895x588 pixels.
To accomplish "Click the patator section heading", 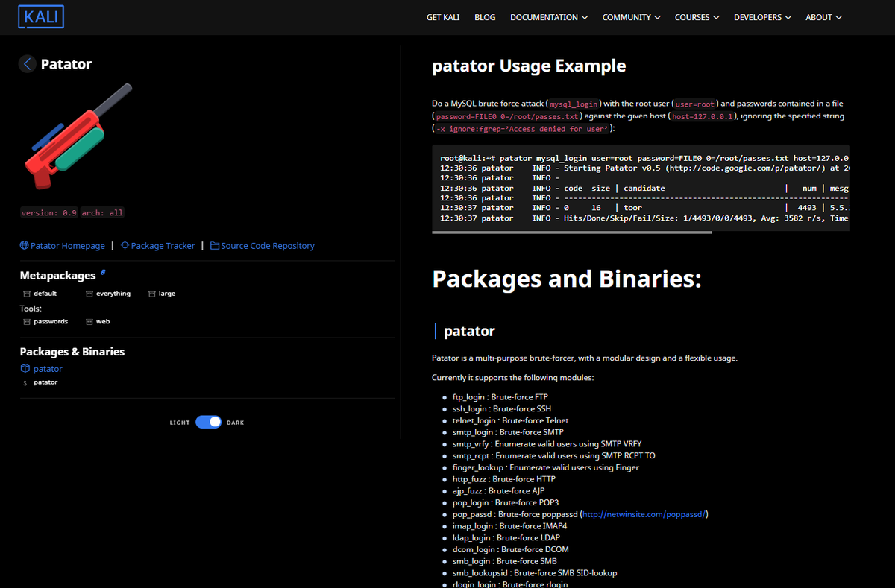I will (469, 331).
